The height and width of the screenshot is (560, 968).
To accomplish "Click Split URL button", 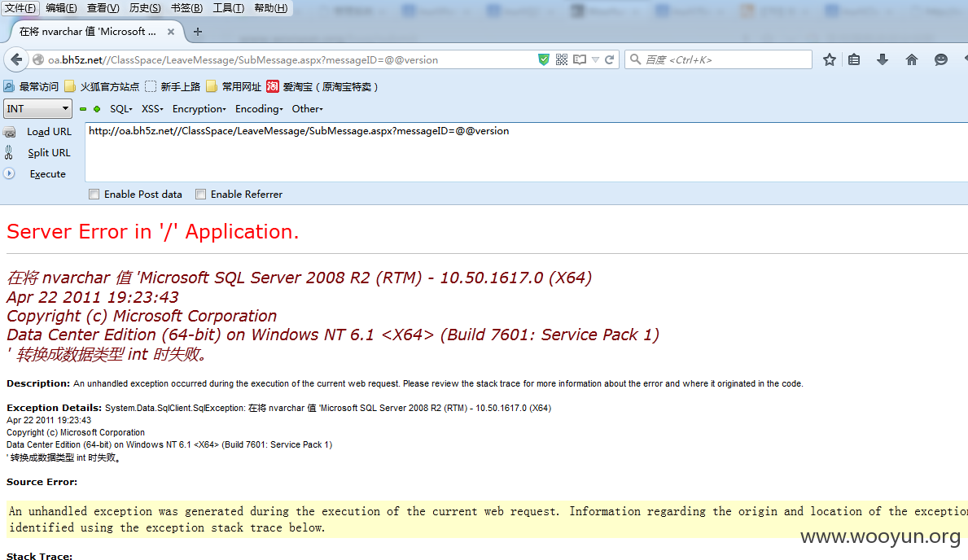I will click(x=49, y=152).
